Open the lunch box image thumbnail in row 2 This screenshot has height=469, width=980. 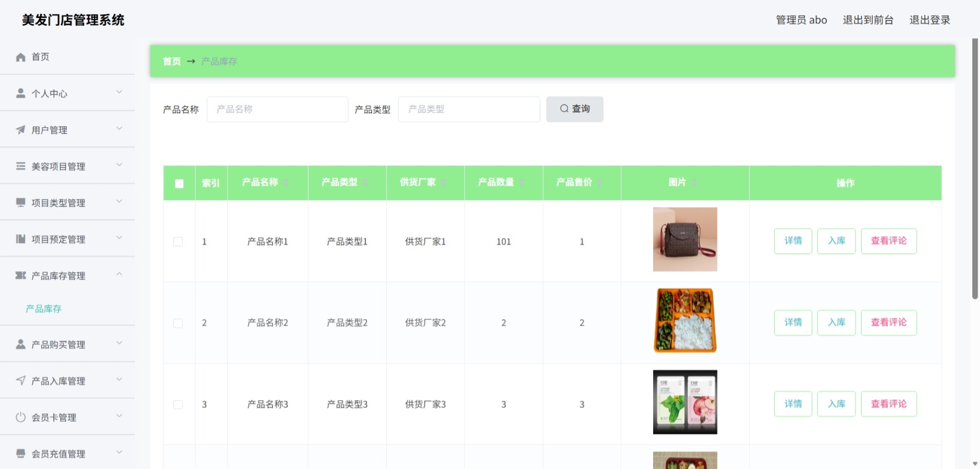(x=685, y=321)
